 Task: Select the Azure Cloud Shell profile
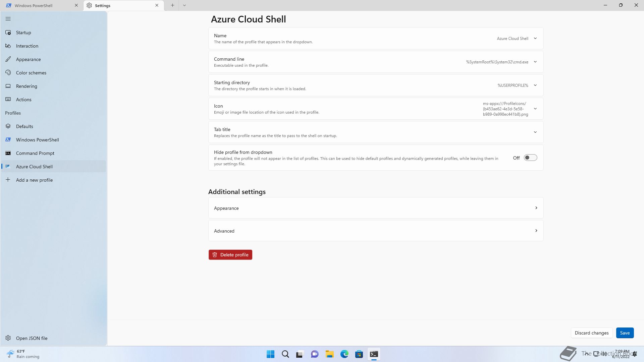click(54, 167)
